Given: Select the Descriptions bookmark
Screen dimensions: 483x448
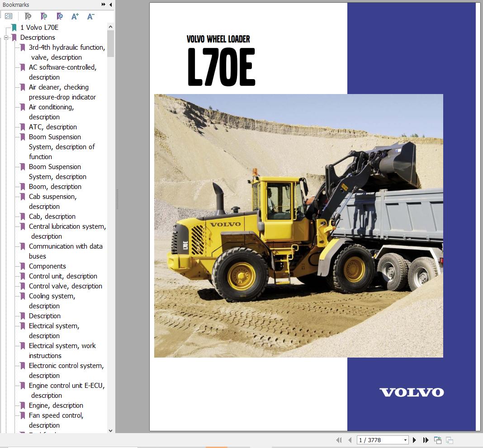Looking at the screenshot, I should (x=38, y=37).
